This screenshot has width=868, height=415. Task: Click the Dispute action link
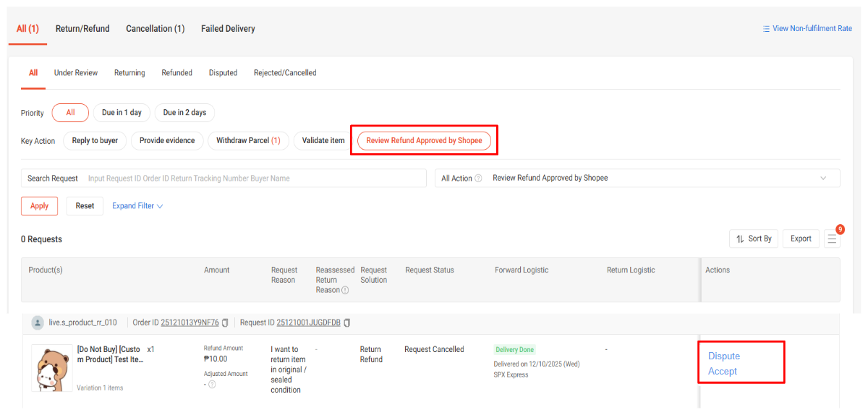724,356
